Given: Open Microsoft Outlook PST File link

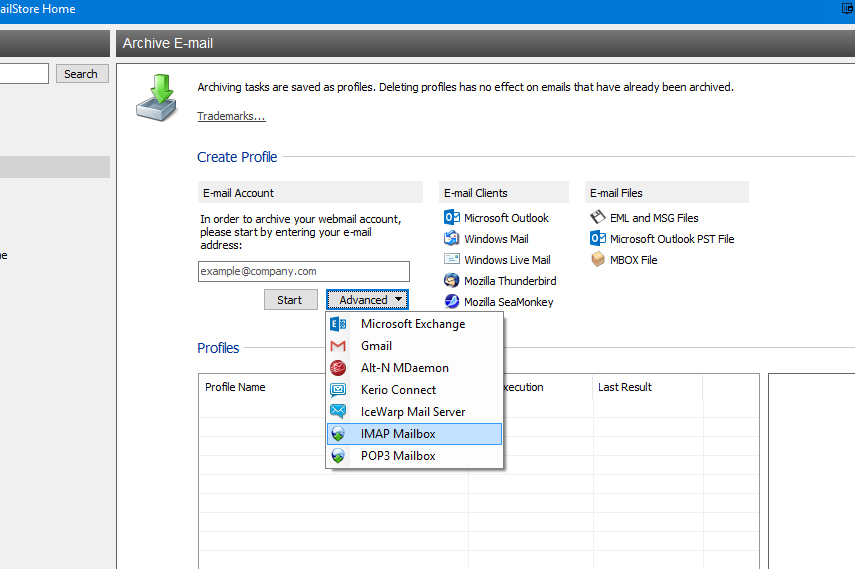Looking at the screenshot, I should coord(672,239).
